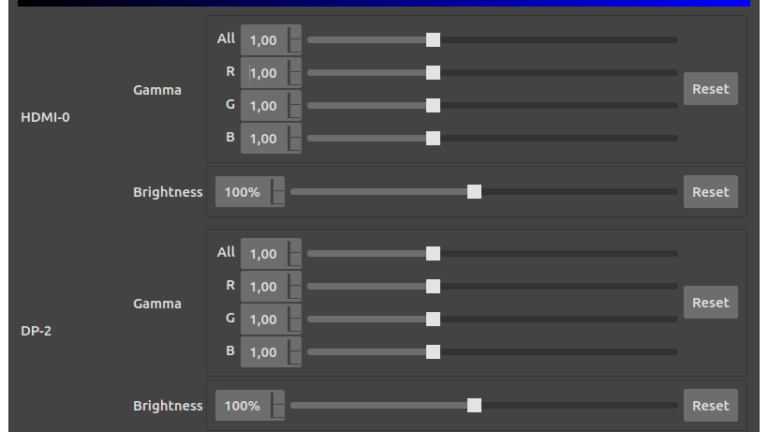Screen dimensions: 768x432
Task: Decrease DP-2 green gamma with down stepper
Action: (x=295, y=327)
